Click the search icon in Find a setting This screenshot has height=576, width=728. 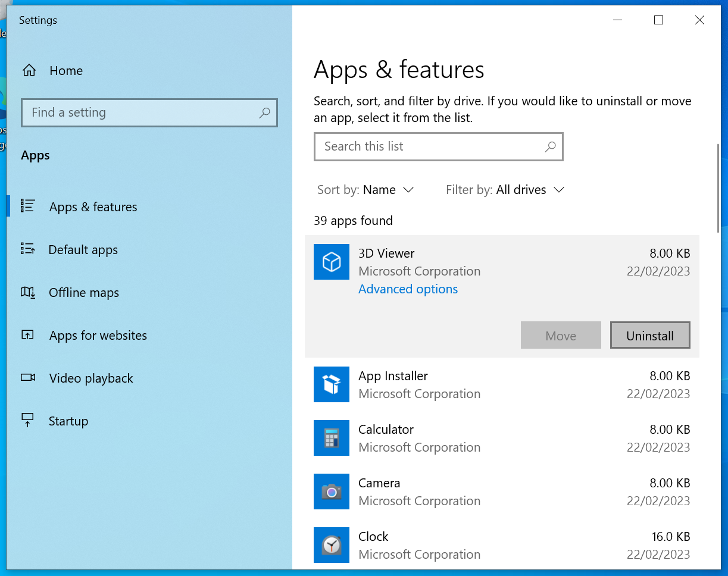point(264,112)
